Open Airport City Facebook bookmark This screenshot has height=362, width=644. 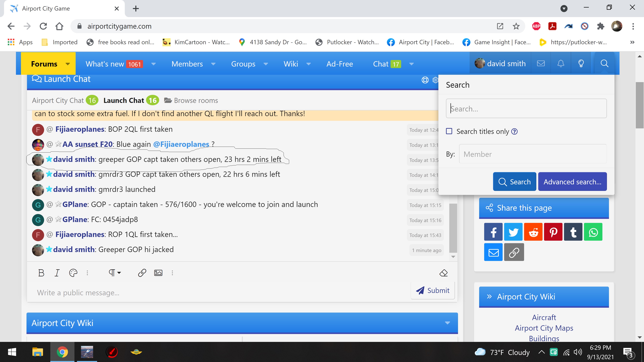click(x=420, y=42)
